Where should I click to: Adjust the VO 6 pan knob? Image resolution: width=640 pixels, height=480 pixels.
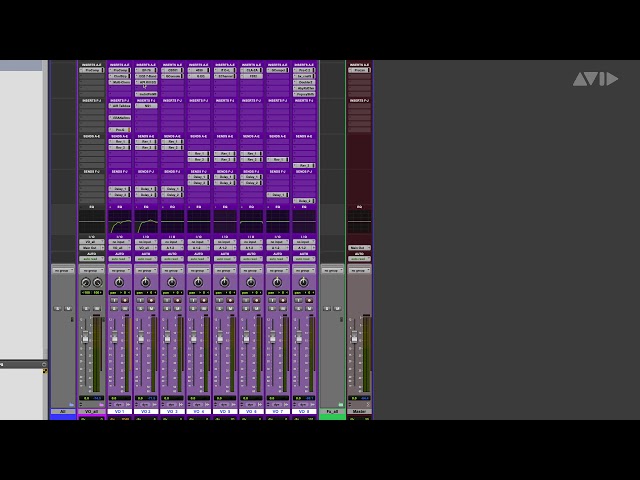pos(251,282)
